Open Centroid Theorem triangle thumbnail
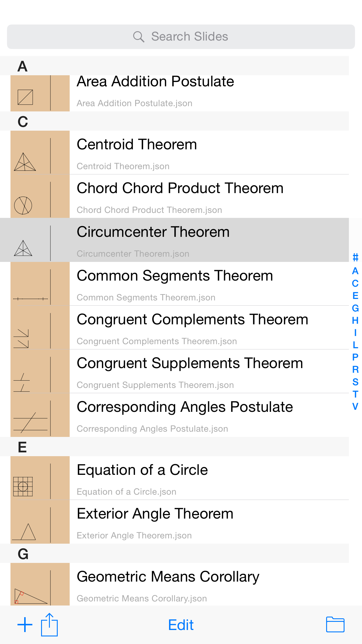Viewport: 362px width, 644px height. (x=25, y=162)
